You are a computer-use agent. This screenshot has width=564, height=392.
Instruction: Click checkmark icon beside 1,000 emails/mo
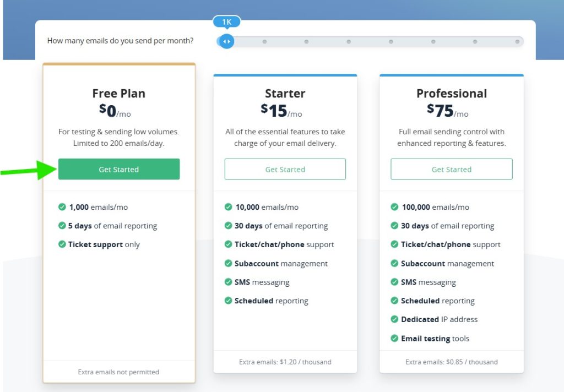62,207
